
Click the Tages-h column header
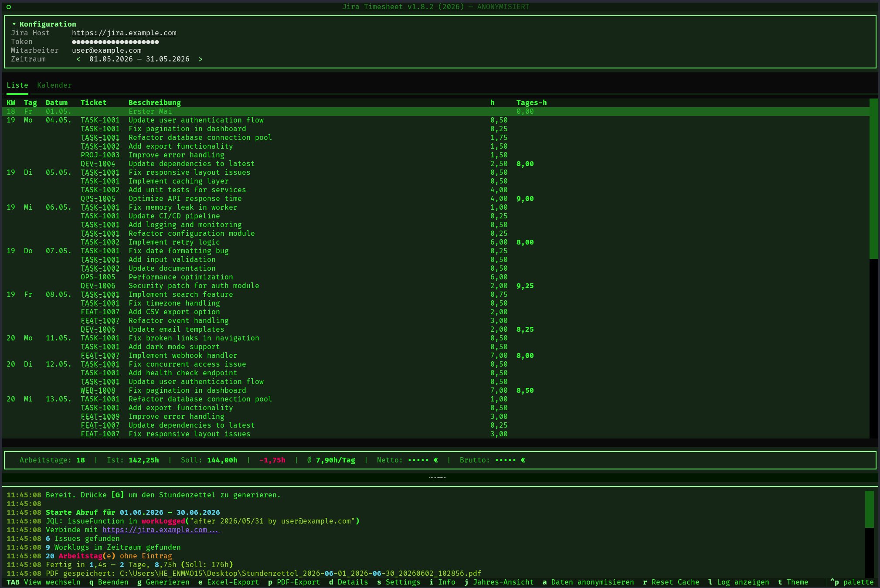[x=532, y=102]
